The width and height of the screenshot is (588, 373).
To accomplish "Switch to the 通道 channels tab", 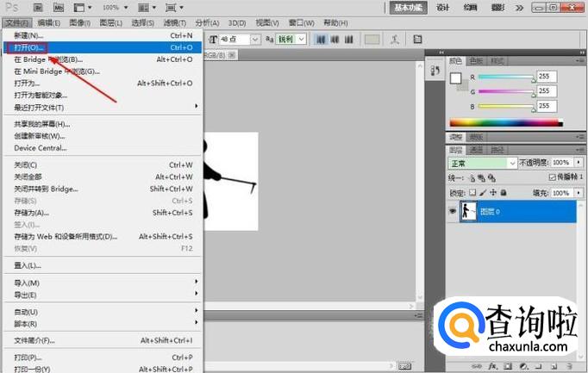I will (476, 150).
